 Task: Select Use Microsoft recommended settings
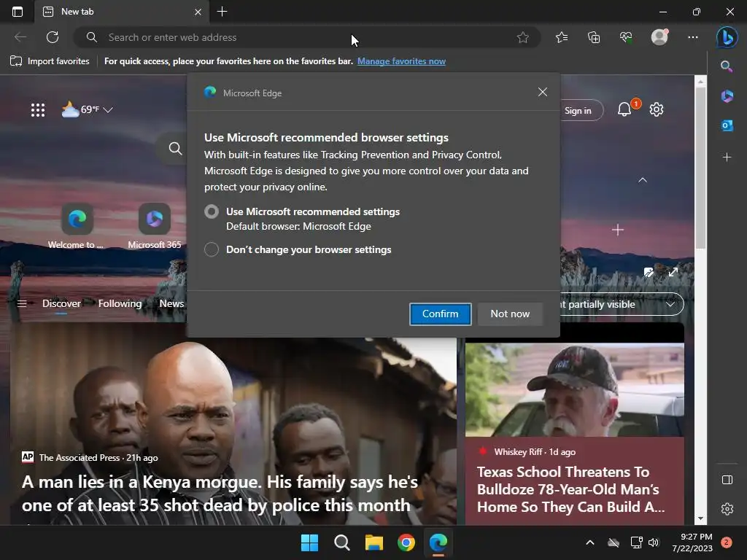[x=212, y=211]
